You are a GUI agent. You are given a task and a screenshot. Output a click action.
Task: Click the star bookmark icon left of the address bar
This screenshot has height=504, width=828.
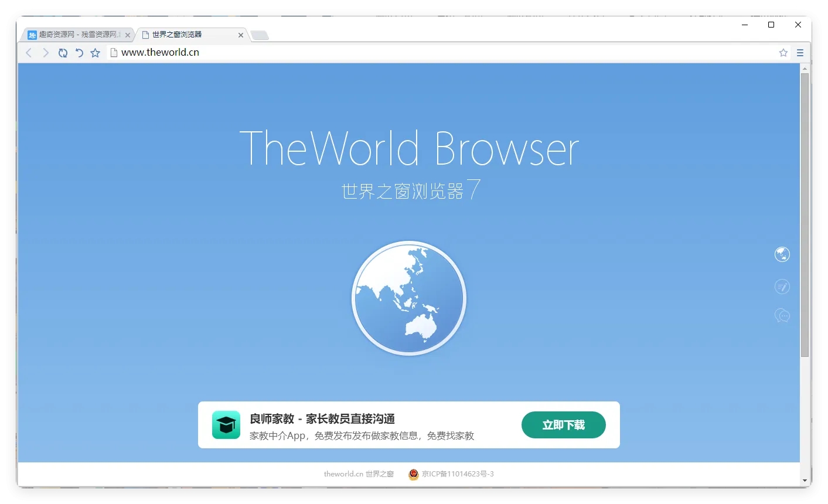[x=95, y=52]
